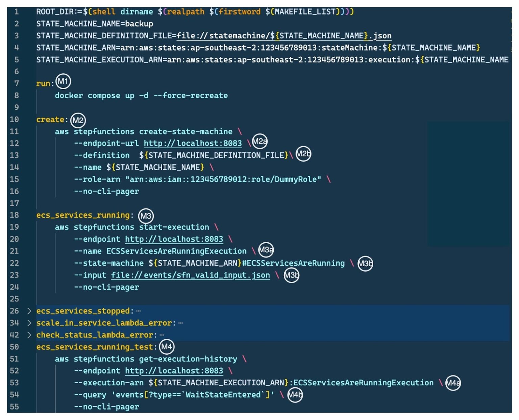Click line number 50 in the gutter
This screenshot has height=420, width=519.
[x=14, y=347]
